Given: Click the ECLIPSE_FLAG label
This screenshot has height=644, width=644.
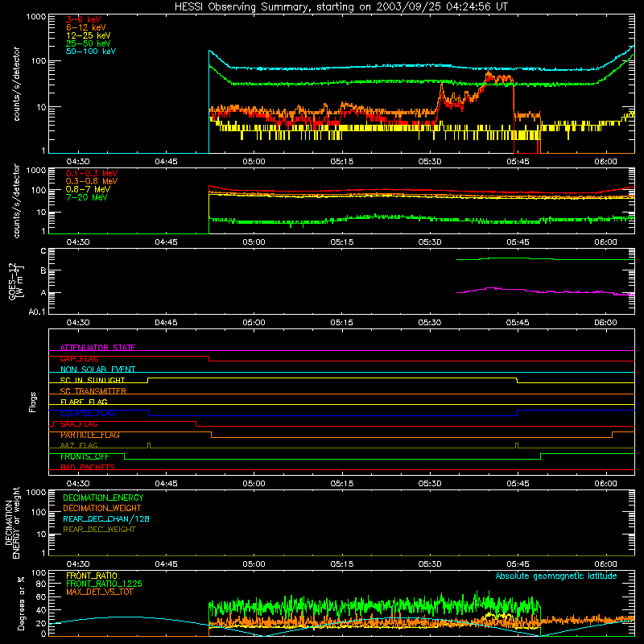Looking at the screenshot, I should coord(88,413).
